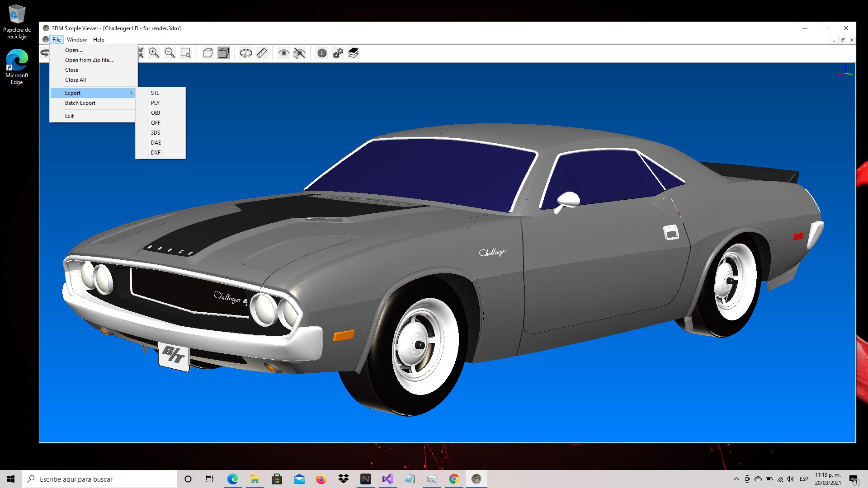Click the eye show objects icon
Screen dimensions: 868x488
[283, 53]
